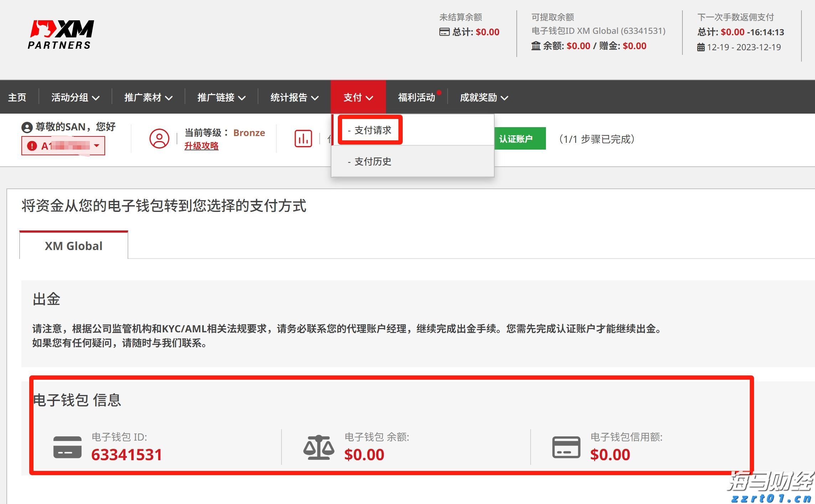Click the XM Partners logo

[60, 34]
